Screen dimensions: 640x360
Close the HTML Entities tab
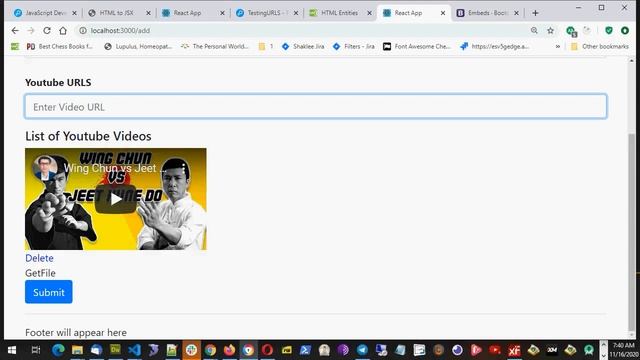pyautogui.click(x=369, y=13)
